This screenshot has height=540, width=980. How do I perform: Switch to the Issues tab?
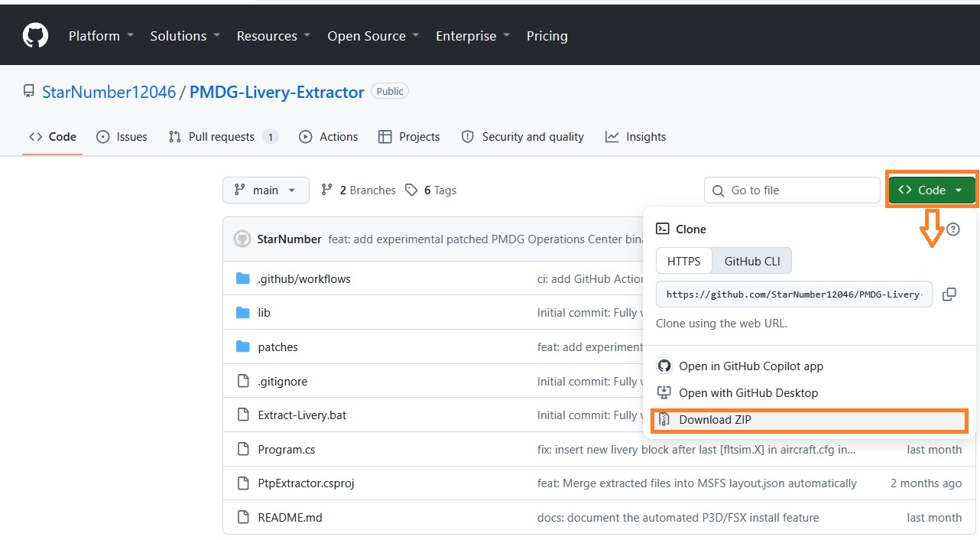122,137
